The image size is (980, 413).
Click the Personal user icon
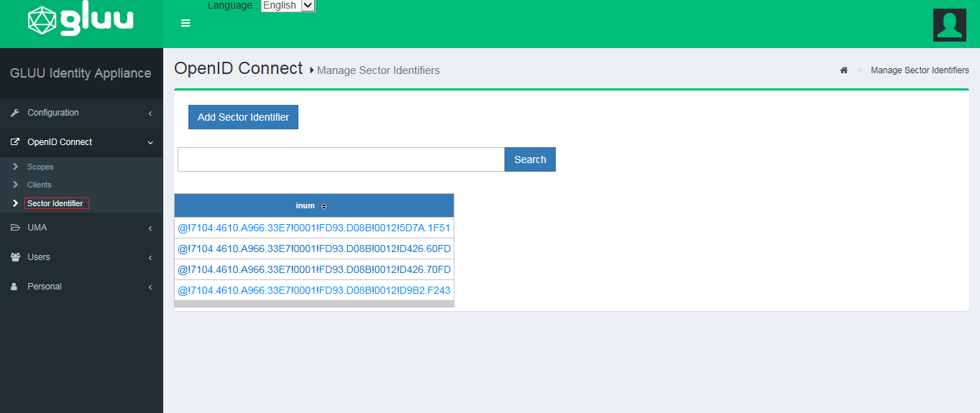[14, 287]
